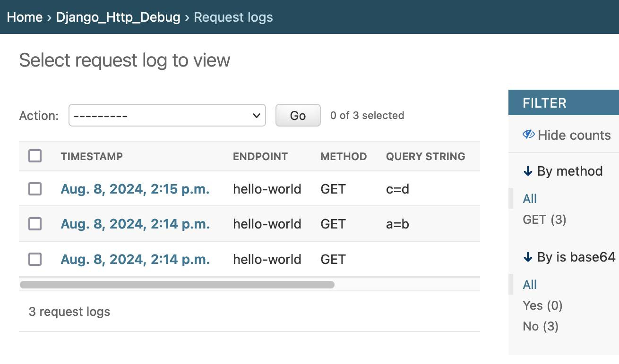Select All under By method filter
The width and height of the screenshot is (619, 364).
click(530, 199)
